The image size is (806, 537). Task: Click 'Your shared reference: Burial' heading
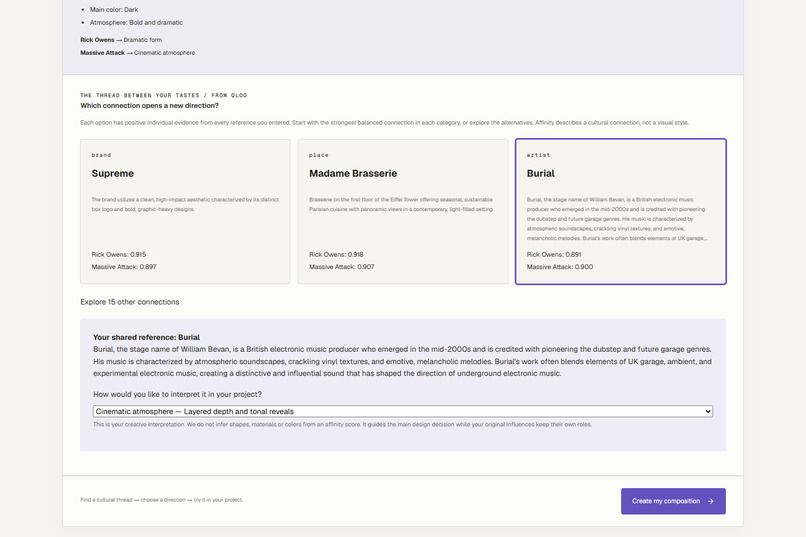[x=146, y=337]
